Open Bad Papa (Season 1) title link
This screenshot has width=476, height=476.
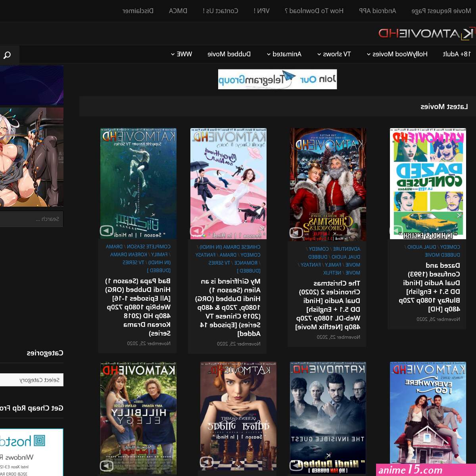tap(138, 307)
